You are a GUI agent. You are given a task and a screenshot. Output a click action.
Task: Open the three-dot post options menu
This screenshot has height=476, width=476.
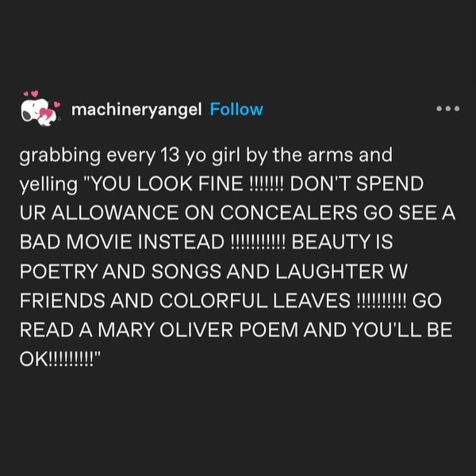point(447,109)
